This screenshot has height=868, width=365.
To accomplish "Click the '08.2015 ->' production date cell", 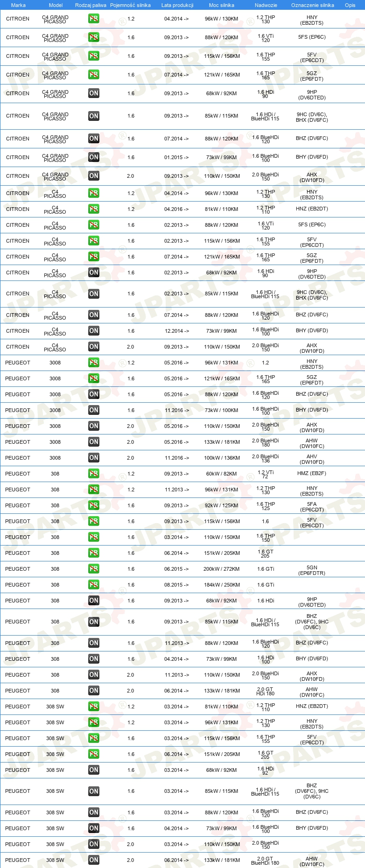I will point(176,585).
